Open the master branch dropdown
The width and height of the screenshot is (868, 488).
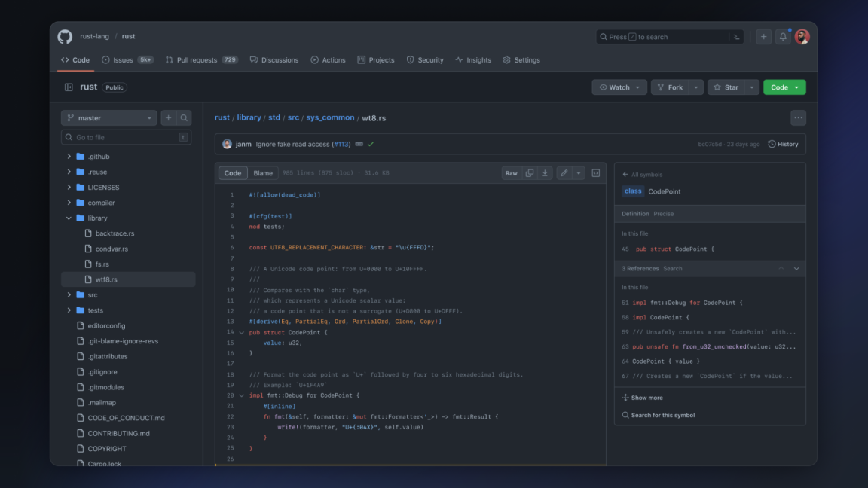(x=108, y=117)
